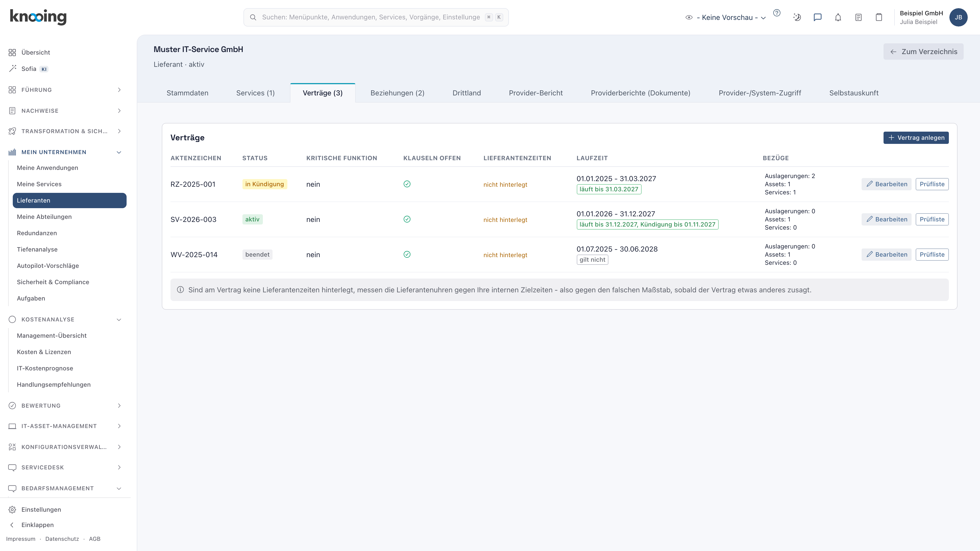Toggle dark mode moon icon
This screenshot has width=980, height=551.
(x=797, y=17)
